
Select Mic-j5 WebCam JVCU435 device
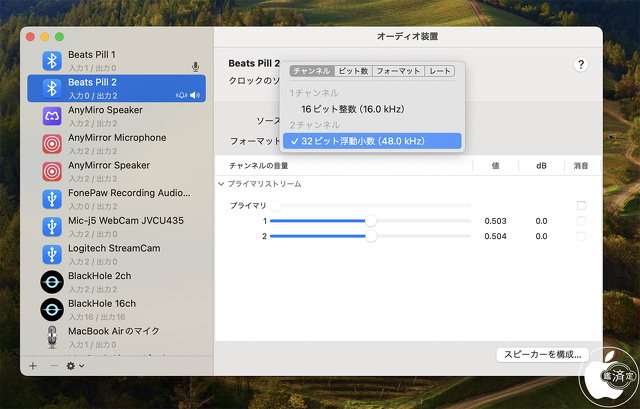117,227
